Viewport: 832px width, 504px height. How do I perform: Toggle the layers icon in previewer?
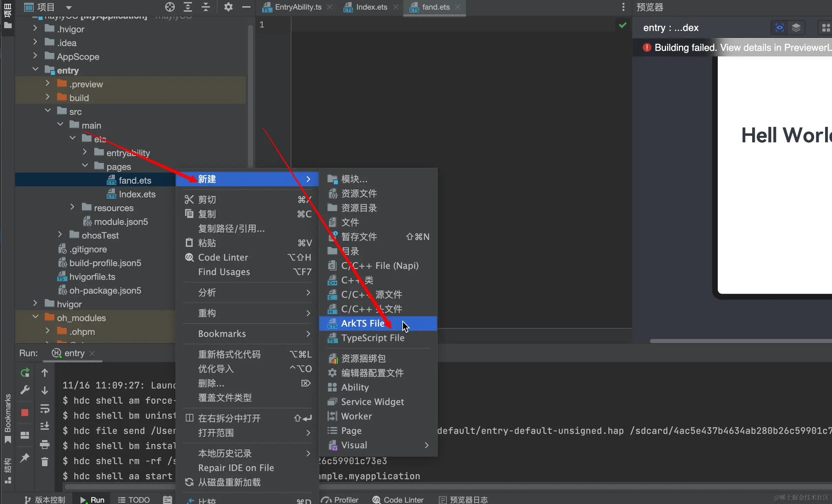(796, 28)
